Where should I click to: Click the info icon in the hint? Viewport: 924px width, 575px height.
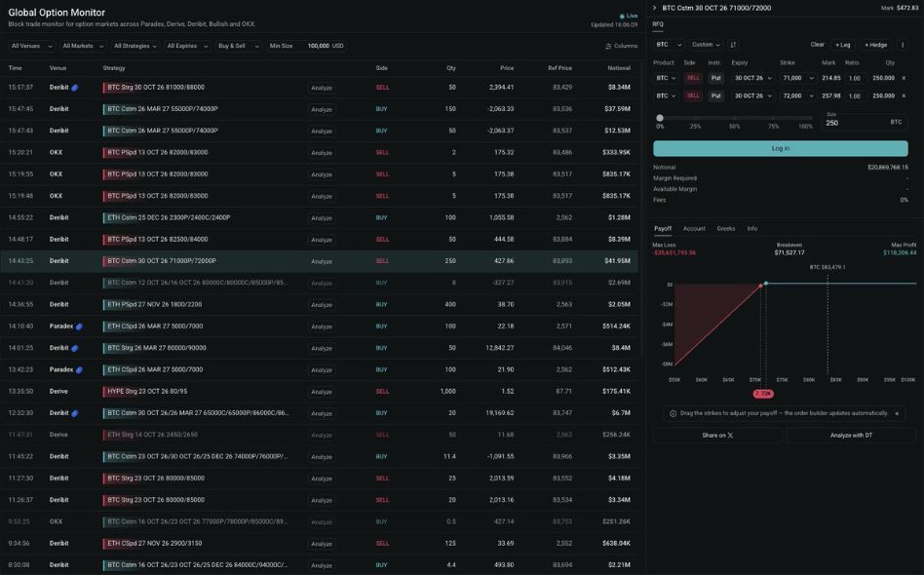673,413
